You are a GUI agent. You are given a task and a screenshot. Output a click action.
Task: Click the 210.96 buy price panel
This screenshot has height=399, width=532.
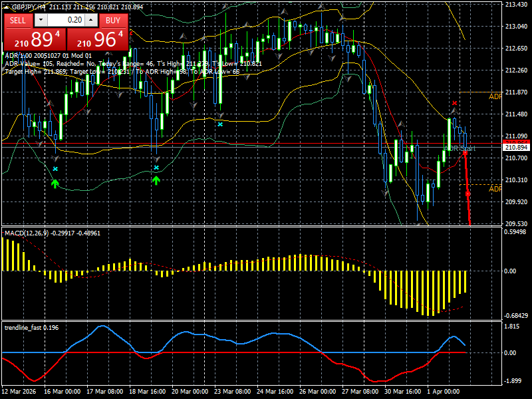pyautogui.click(x=98, y=39)
